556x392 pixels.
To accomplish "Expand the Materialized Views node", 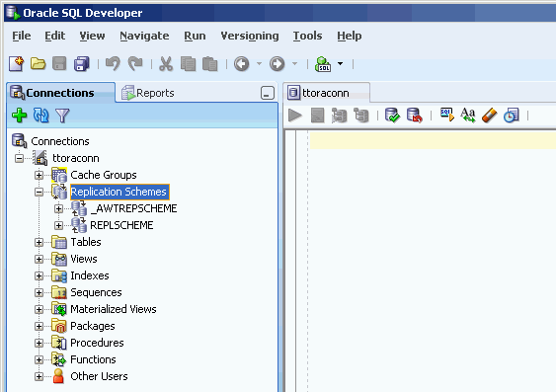I will tap(39, 309).
